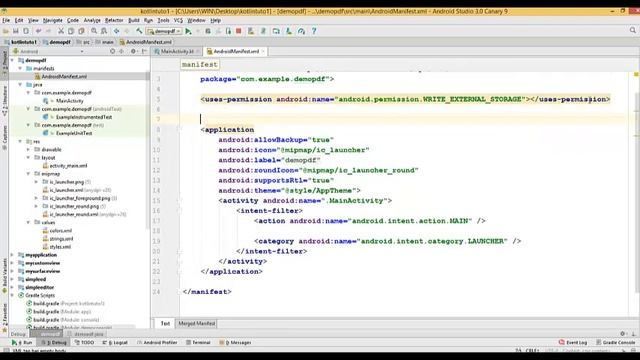The height and width of the screenshot is (360, 640).
Task: Collapse the res folder
Action: [x=20, y=141]
